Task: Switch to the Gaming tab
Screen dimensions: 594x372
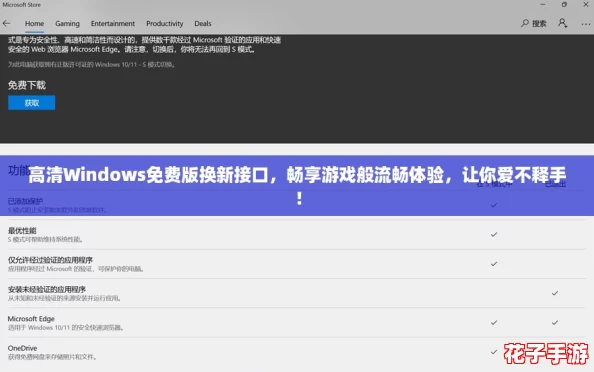Action: coord(67,23)
